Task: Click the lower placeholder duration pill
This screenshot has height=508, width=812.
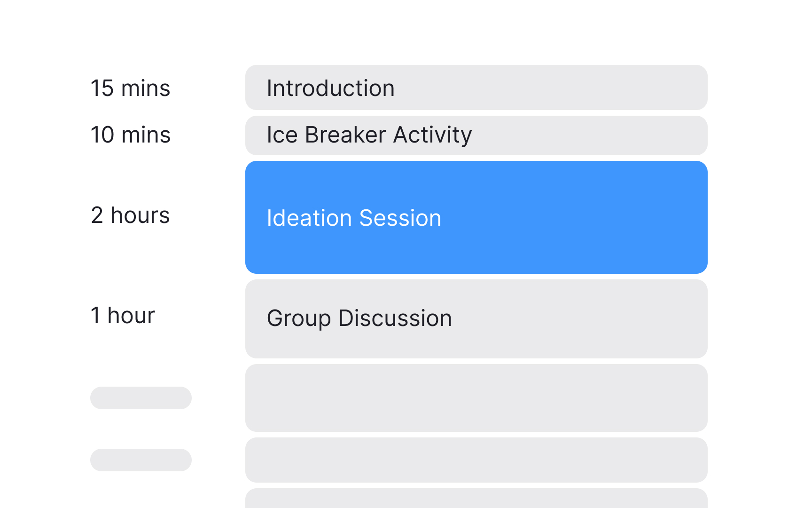Action: pos(141,460)
